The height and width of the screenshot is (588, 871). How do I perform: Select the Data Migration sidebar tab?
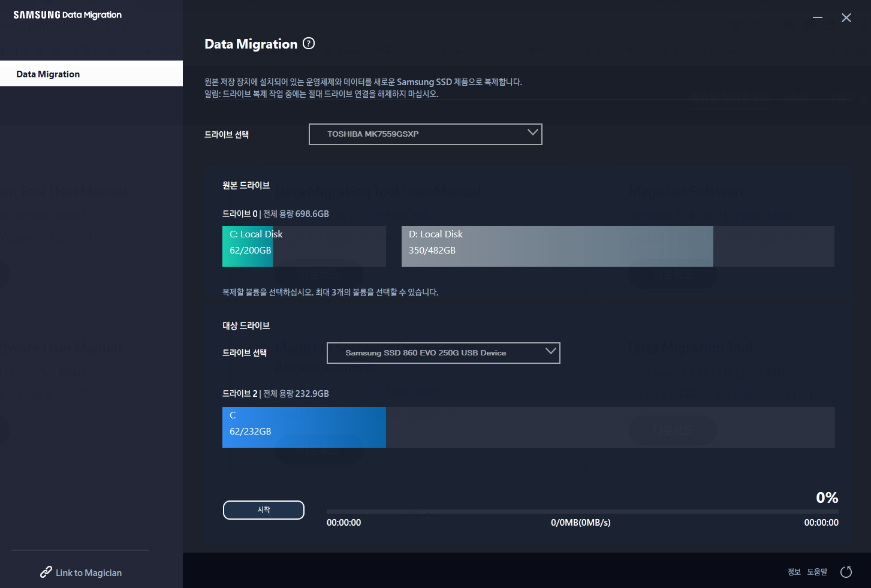(91, 74)
